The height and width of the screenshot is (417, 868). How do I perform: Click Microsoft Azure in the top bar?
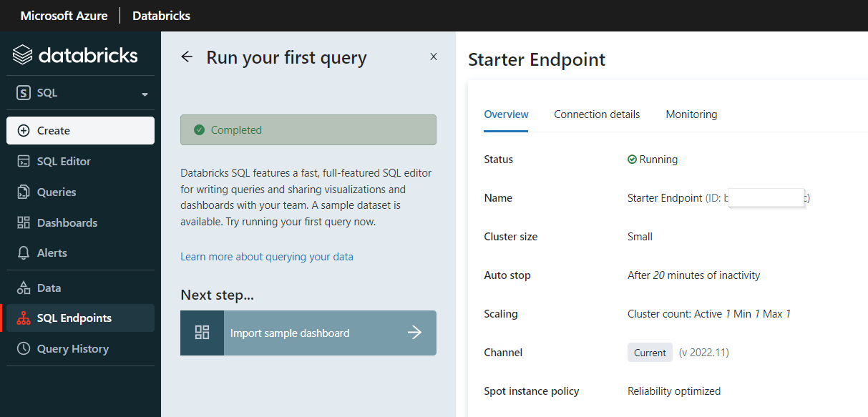coord(63,15)
